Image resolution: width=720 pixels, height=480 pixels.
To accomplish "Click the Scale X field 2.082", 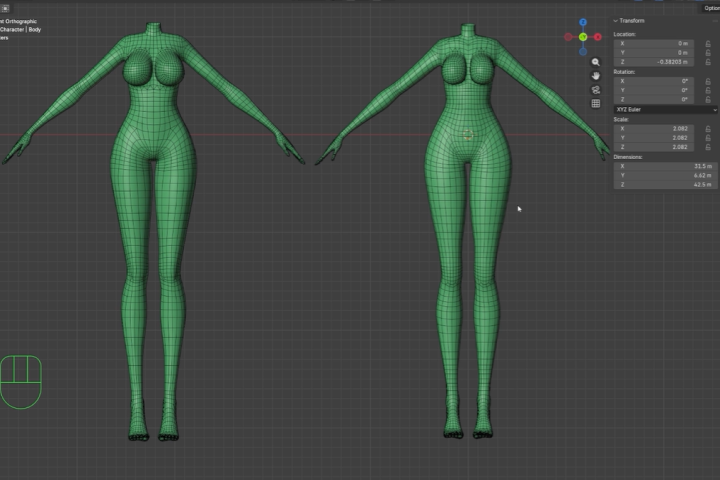I will point(653,129).
